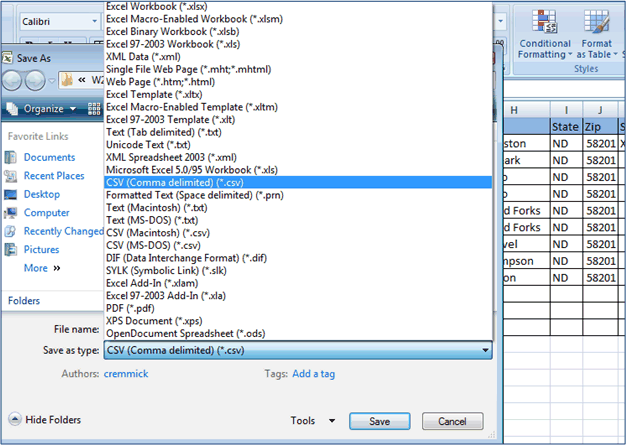Click the Recently Changed search icon
Screen dimensions: 626x445
pos(10,231)
